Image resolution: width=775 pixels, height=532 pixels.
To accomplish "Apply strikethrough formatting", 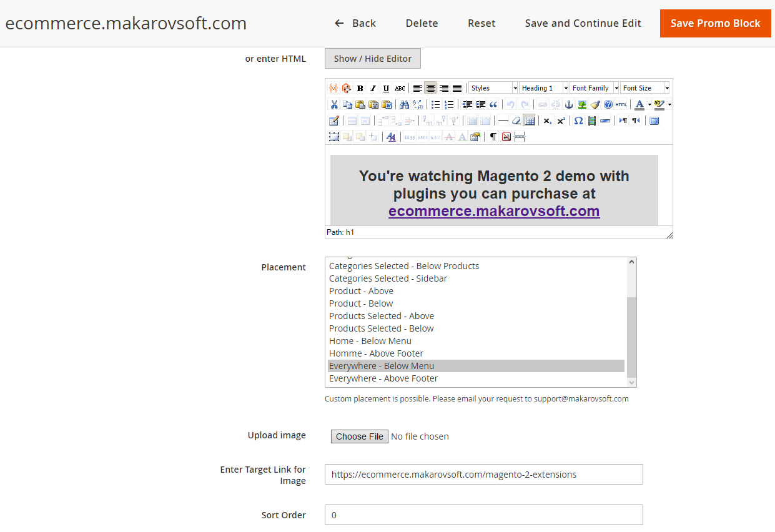I will [x=400, y=88].
